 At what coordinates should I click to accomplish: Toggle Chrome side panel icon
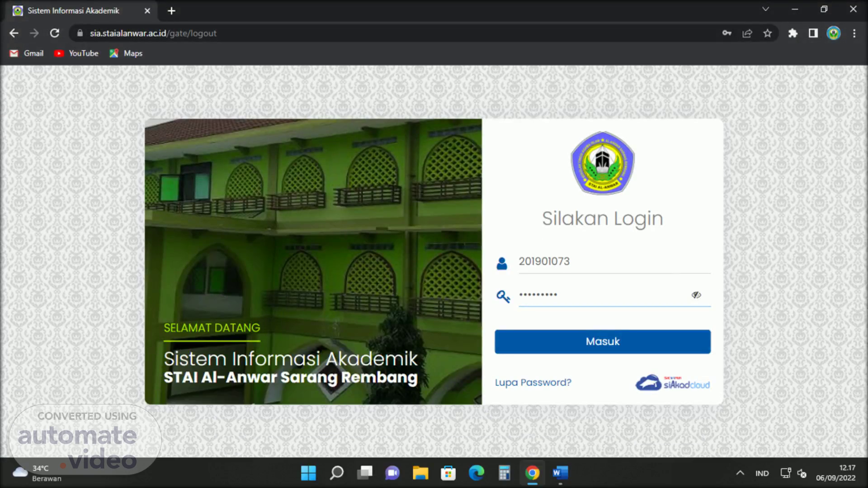[813, 33]
